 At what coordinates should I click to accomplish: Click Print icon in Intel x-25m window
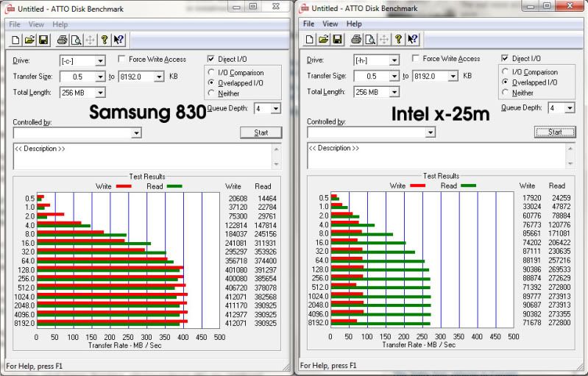[x=356, y=39]
